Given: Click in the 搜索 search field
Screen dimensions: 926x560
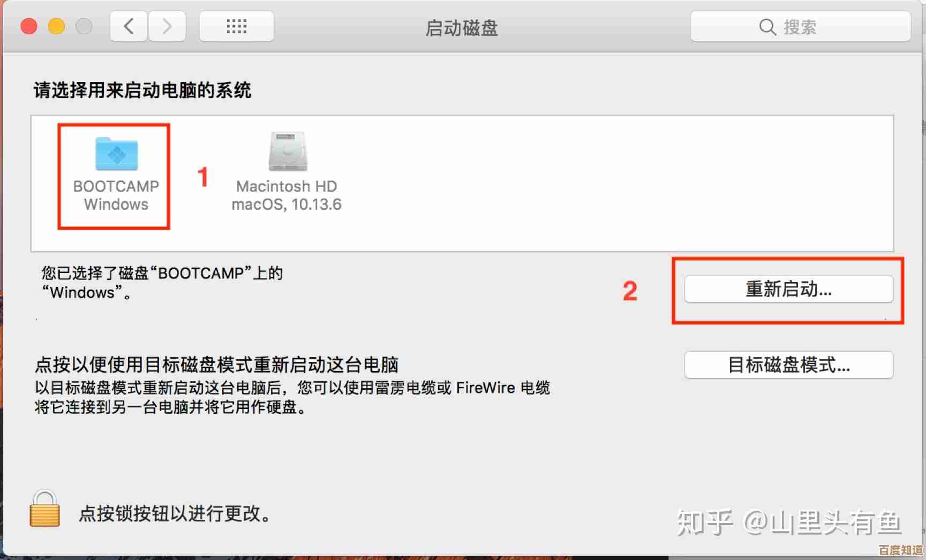Looking at the screenshot, I should coord(800,26).
